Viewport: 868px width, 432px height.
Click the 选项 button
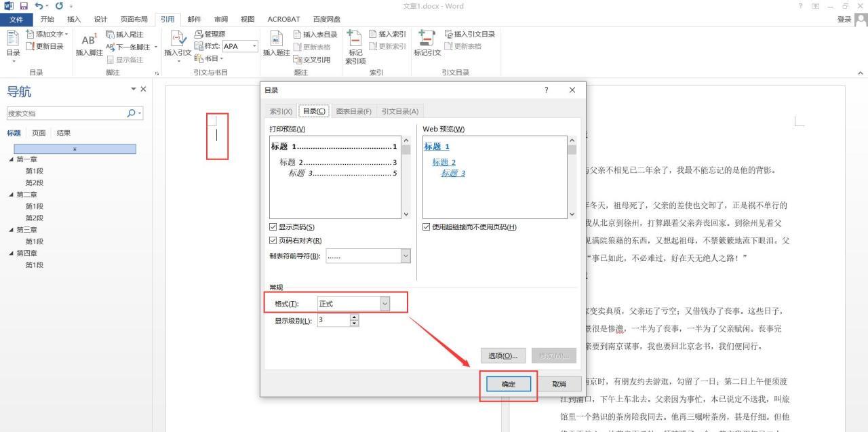coord(503,355)
